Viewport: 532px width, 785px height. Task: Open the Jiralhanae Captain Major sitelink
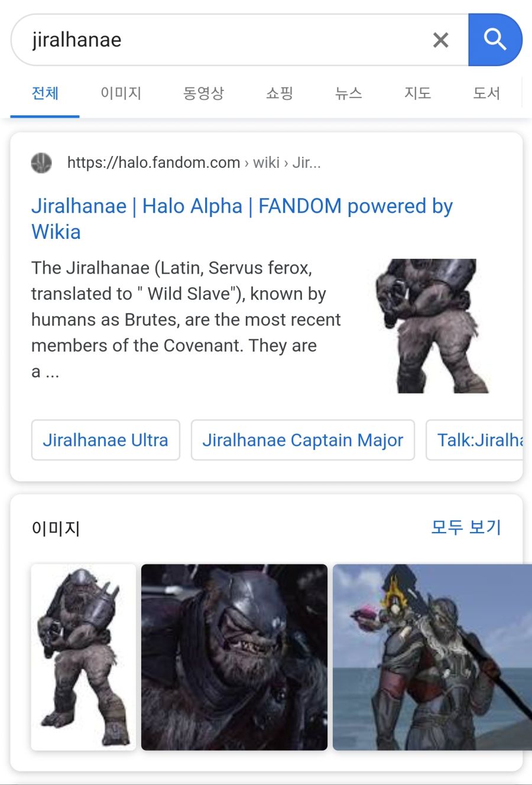coord(303,440)
